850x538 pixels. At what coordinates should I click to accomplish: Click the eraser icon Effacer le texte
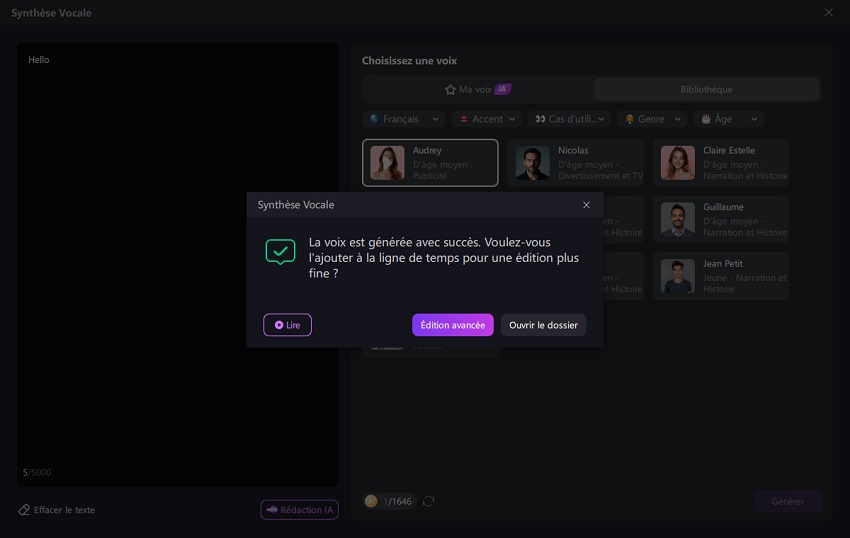tap(24, 510)
